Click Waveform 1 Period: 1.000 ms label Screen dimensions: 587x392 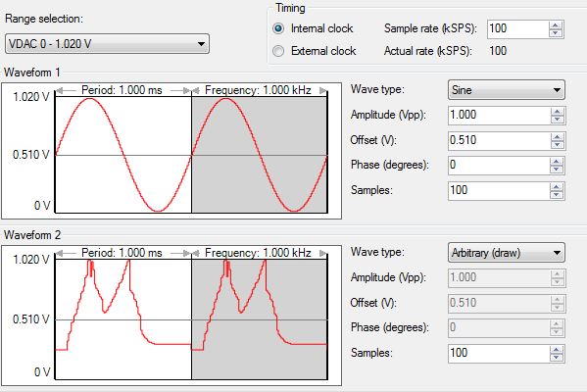122,90
